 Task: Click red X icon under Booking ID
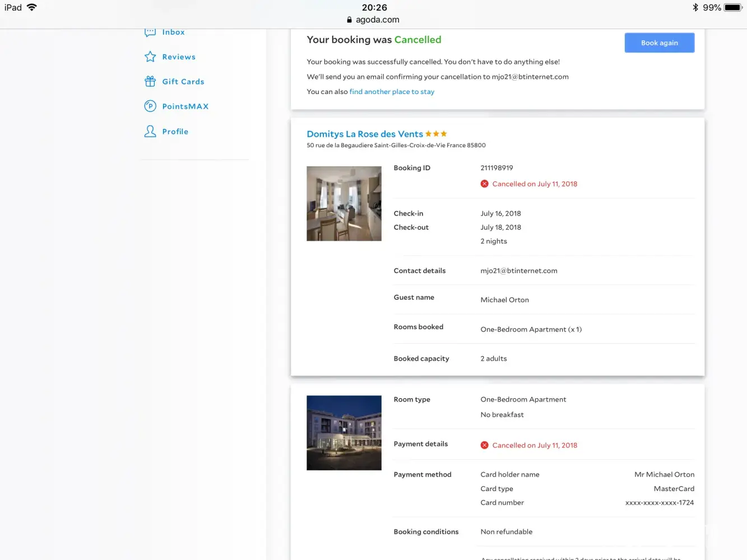485,184
